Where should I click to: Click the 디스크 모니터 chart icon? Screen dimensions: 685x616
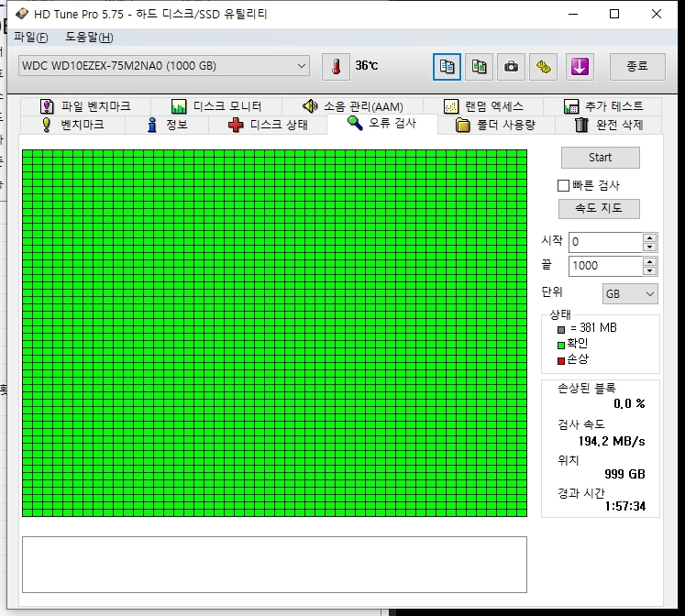pos(179,106)
